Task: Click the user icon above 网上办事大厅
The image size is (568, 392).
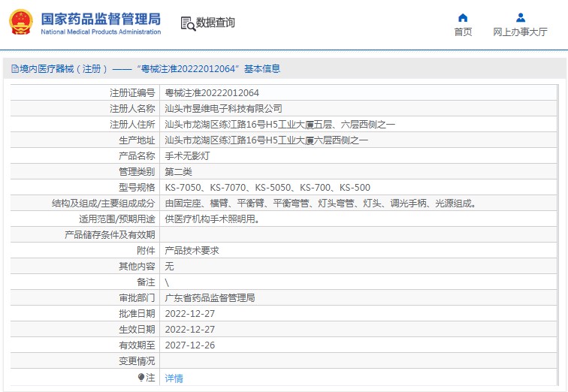Action: tap(520, 17)
